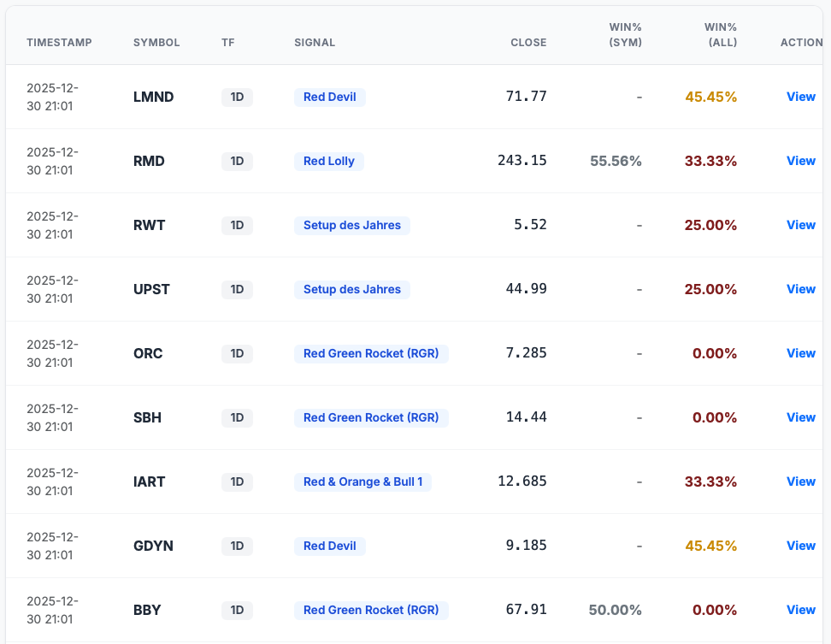The image size is (831, 644).
Task: Select the Red Lolly signal badge
Action: pos(329,161)
